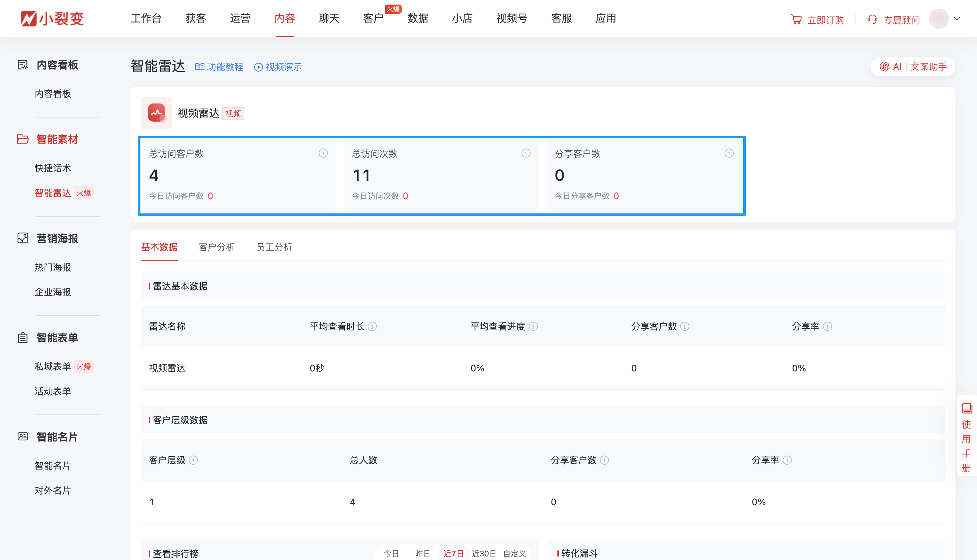
Task: Click info icon beside 分享客户数 in customer level table
Action: pyautogui.click(x=604, y=460)
